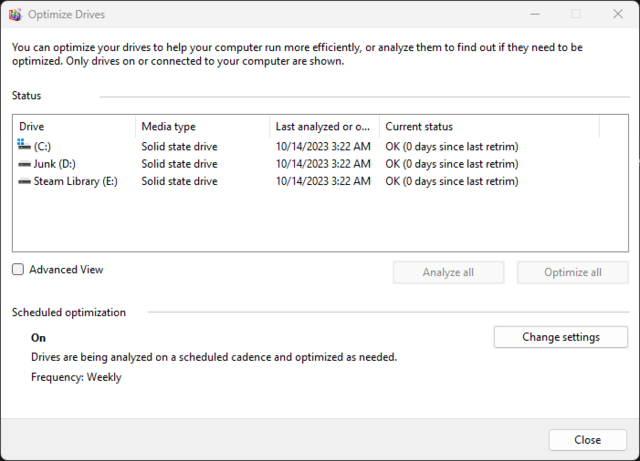The image size is (640, 461).
Task: Sort by the Drive column header
Action: point(73,127)
